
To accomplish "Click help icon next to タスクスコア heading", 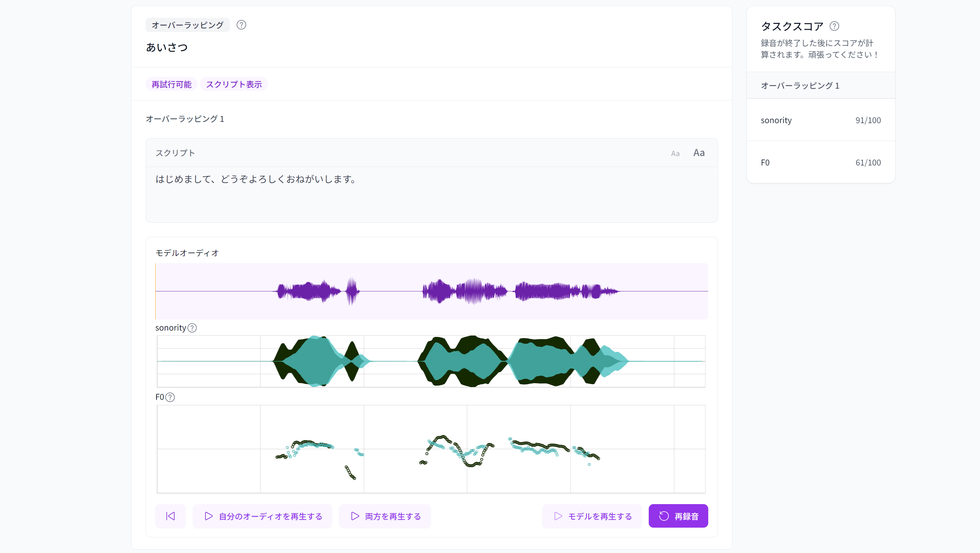I will (834, 26).
